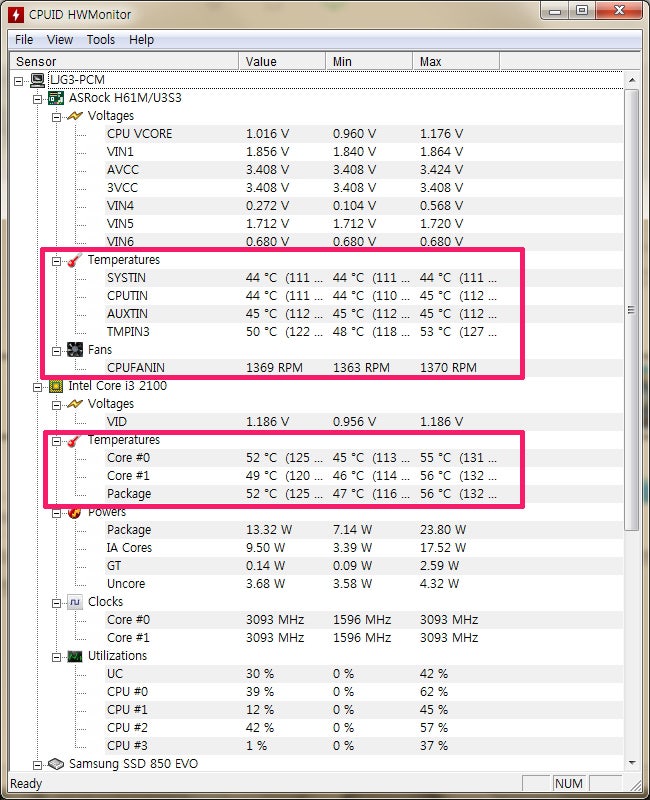This screenshot has width=650, height=800.
Task: Collapse the Intel Core i3 Voltages group
Action: point(56,405)
